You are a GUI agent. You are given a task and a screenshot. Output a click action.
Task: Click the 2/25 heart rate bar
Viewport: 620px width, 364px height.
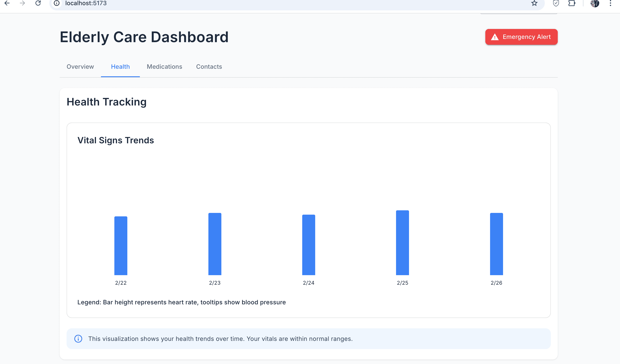click(403, 243)
